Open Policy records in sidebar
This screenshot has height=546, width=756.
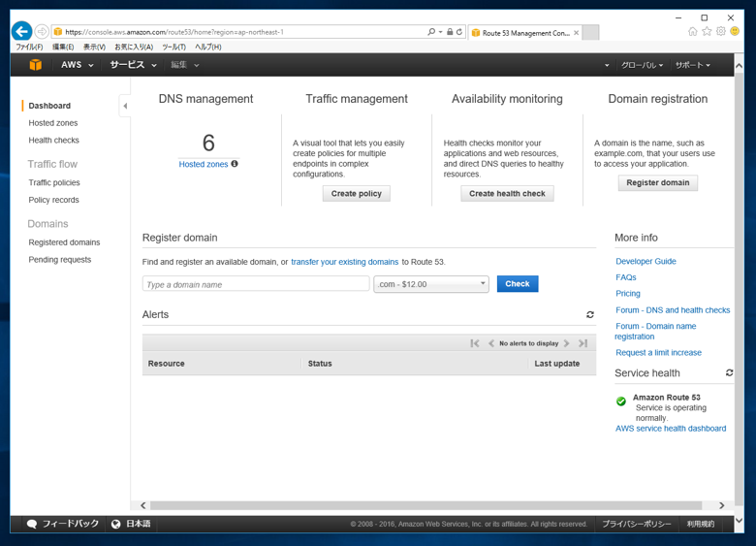click(x=53, y=200)
